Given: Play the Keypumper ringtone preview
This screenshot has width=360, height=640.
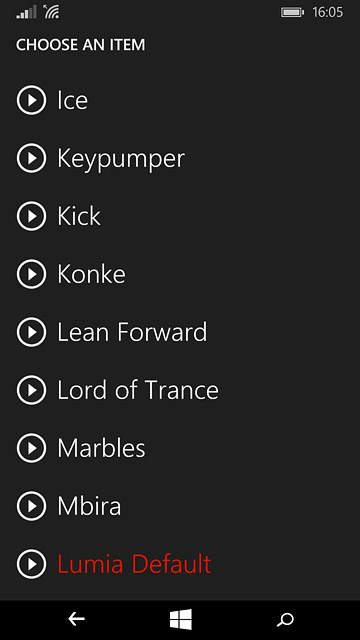Looking at the screenshot, I should tap(31, 158).
